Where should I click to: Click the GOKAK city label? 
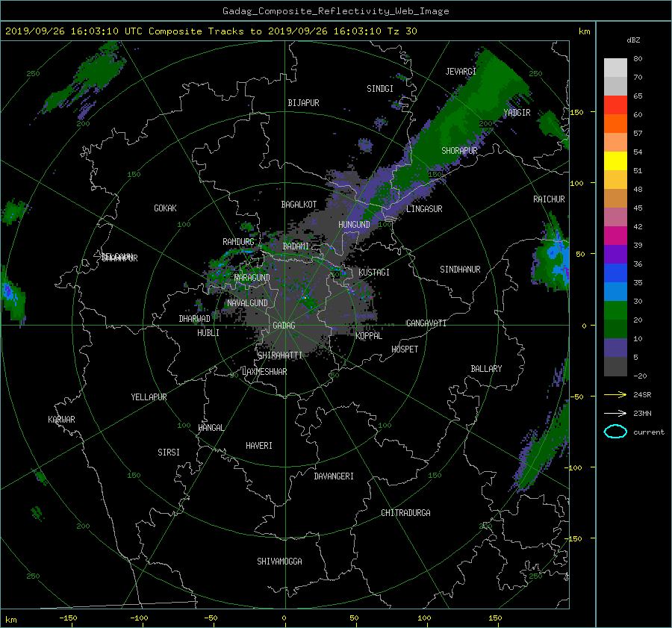[166, 208]
